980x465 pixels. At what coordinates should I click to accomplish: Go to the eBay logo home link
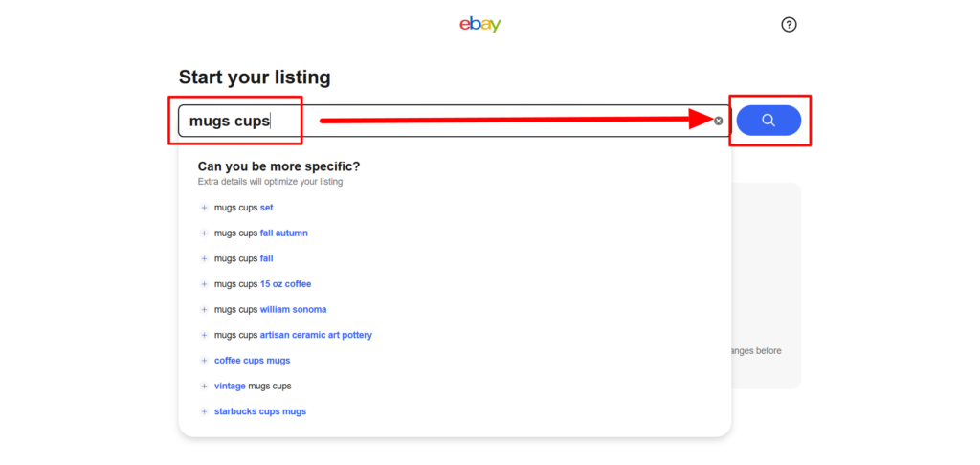point(480,24)
